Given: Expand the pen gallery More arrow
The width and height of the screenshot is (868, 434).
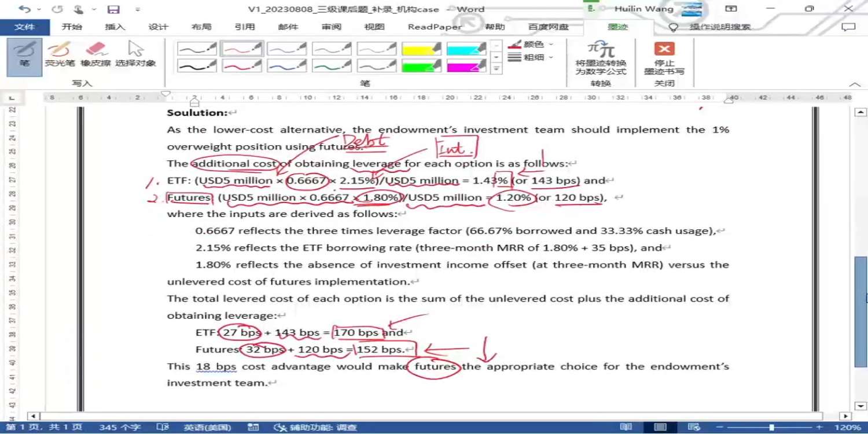Looking at the screenshot, I should (x=496, y=68).
